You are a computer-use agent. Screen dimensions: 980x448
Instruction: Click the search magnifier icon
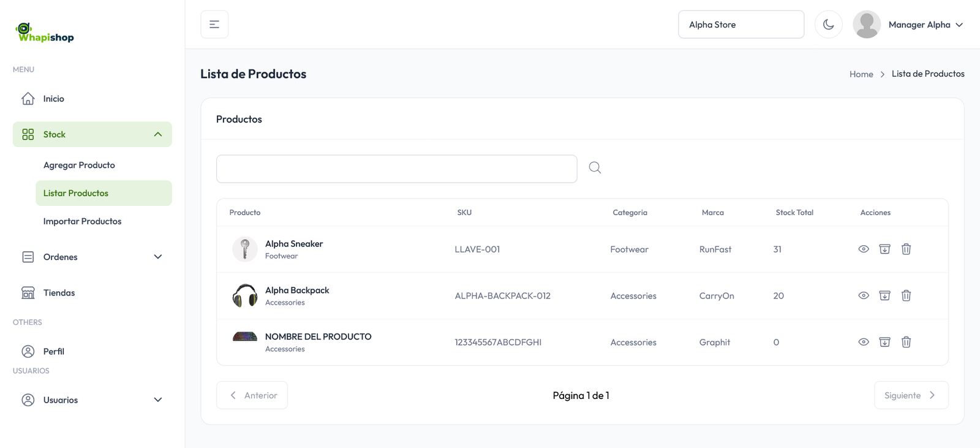(595, 168)
